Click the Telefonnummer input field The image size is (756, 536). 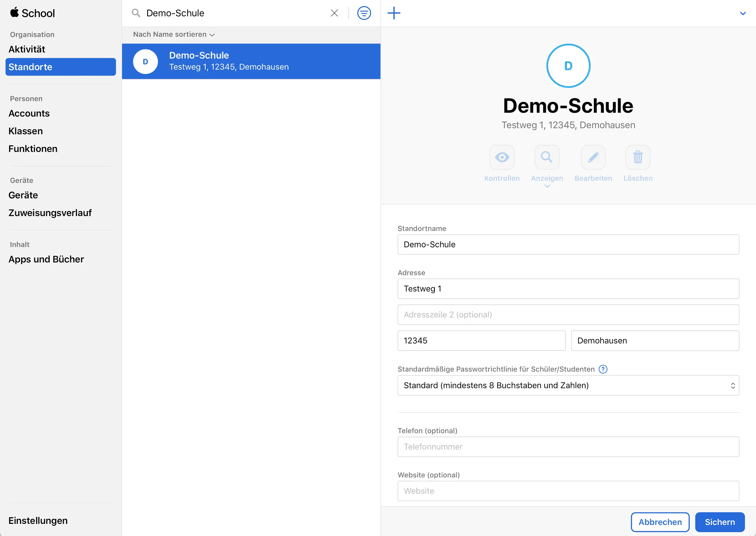568,447
